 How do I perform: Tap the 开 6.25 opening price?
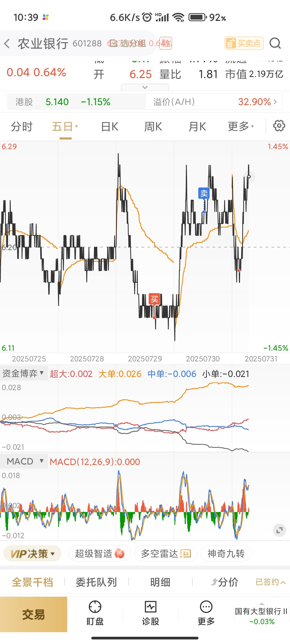click(123, 74)
